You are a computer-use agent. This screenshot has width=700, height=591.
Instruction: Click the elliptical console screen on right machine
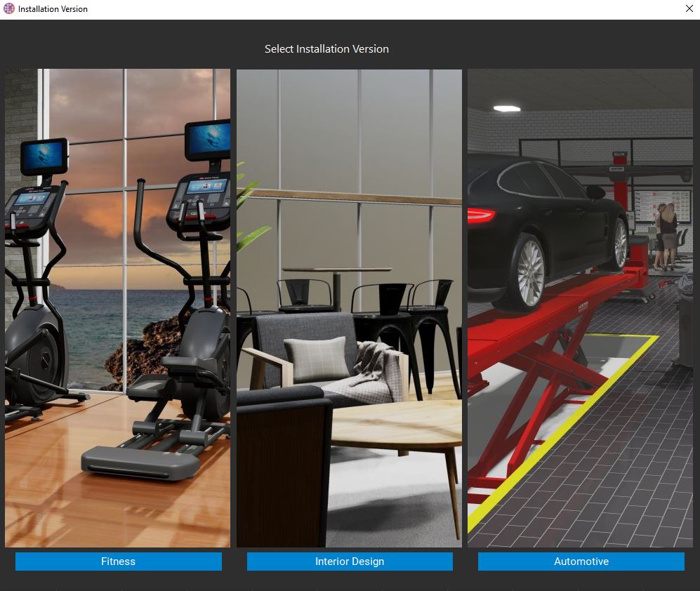[x=206, y=186]
